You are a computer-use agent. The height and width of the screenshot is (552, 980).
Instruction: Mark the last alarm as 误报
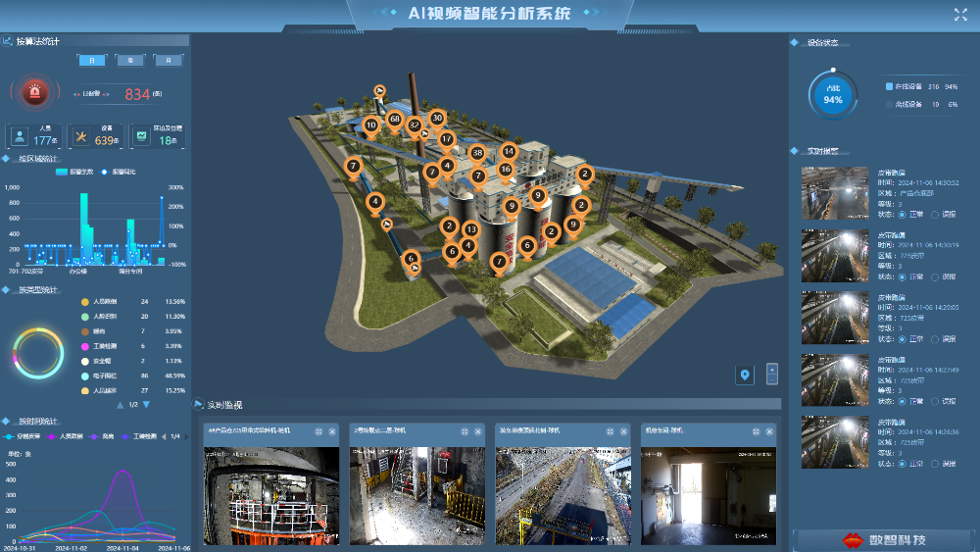click(x=933, y=463)
